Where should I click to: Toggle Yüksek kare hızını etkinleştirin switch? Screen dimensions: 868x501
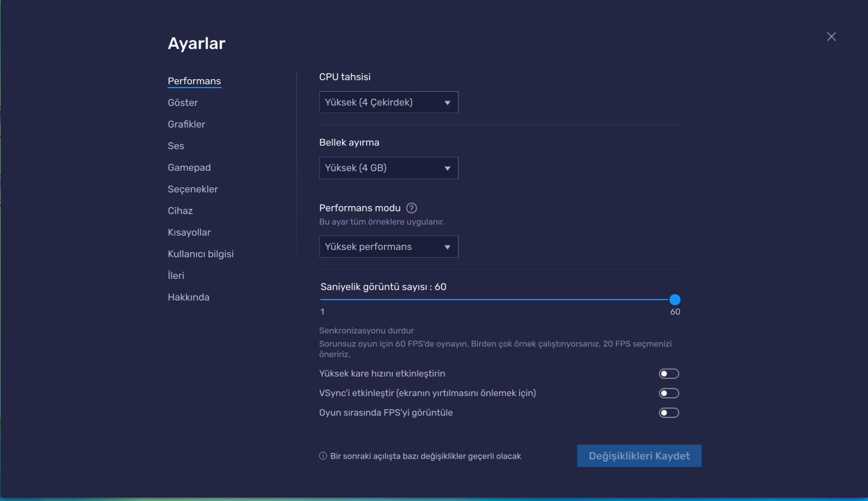[x=669, y=374]
